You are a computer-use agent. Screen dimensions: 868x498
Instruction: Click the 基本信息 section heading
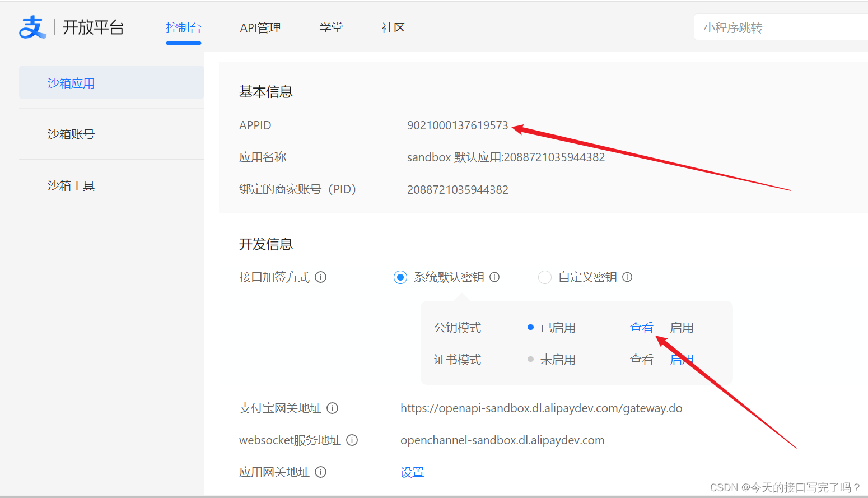266,91
